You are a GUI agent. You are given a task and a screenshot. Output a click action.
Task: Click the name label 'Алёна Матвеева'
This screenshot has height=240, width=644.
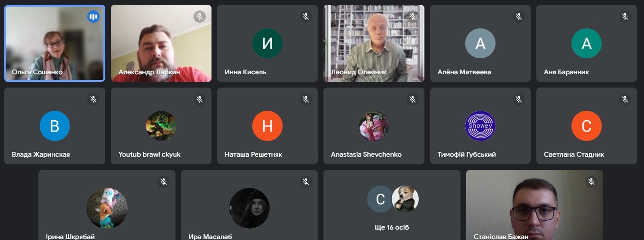[x=464, y=72]
